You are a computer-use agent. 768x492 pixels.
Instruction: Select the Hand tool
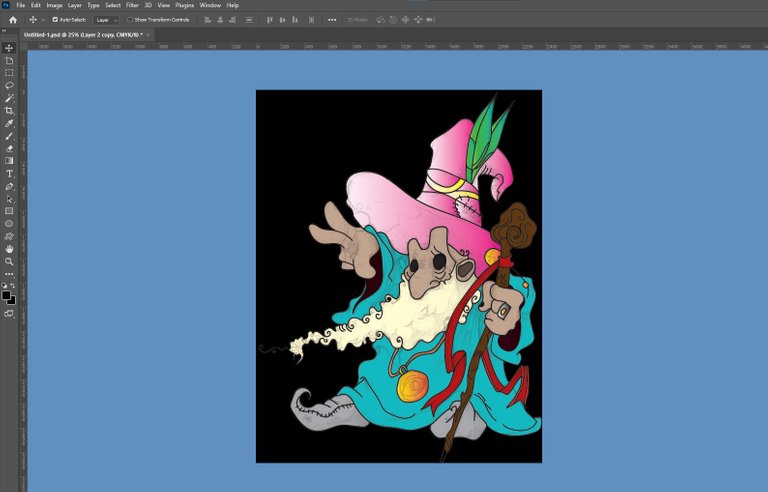point(9,249)
